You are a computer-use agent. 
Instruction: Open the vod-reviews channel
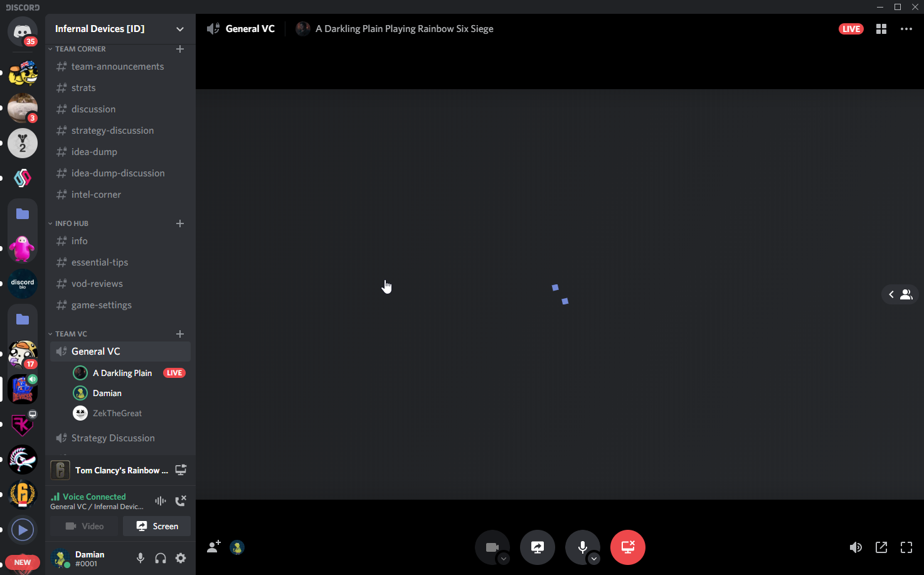(x=97, y=284)
